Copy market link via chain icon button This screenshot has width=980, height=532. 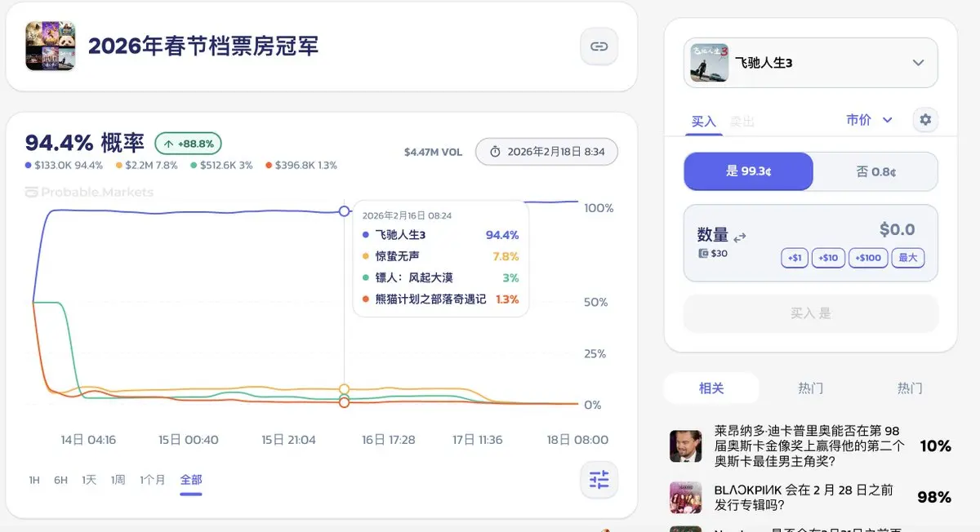[599, 47]
